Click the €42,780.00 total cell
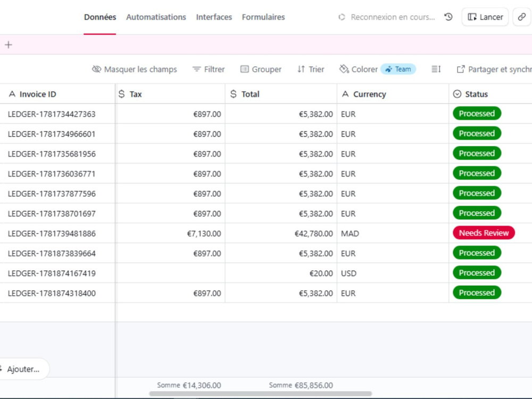Image resolution: width=532 pixels, height=399 pixels. pos(281,234)
